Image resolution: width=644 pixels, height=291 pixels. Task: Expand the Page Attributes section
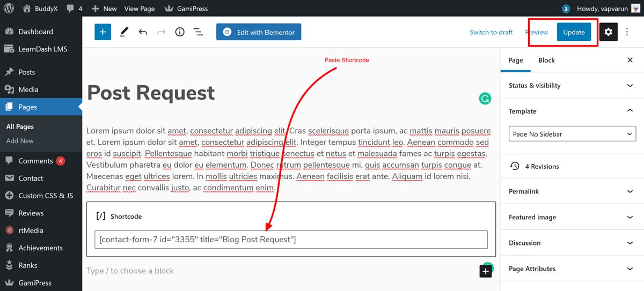[572, 268]
